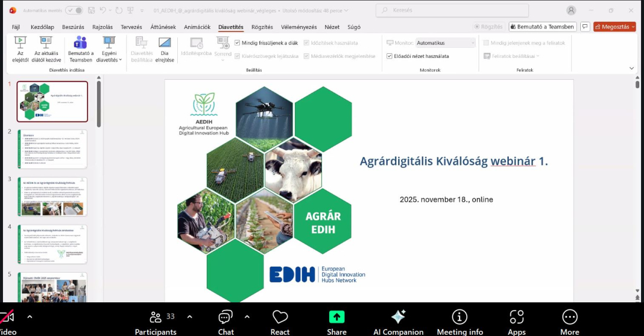Expand the Megosztás share button dropdown
The image size is (644, 336).
[633, 27]
